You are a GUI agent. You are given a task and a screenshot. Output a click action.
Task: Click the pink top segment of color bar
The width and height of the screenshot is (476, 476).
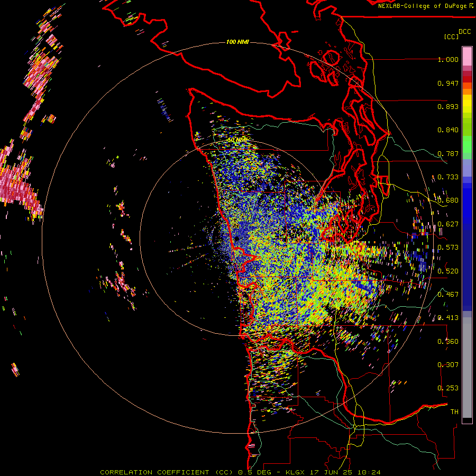(x=467, y=57)
